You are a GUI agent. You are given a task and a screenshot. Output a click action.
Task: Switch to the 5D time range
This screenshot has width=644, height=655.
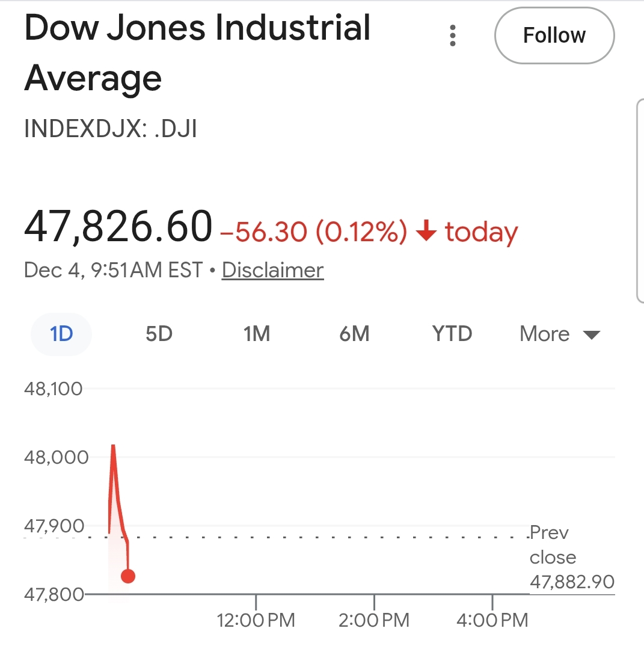pos(159,333)
